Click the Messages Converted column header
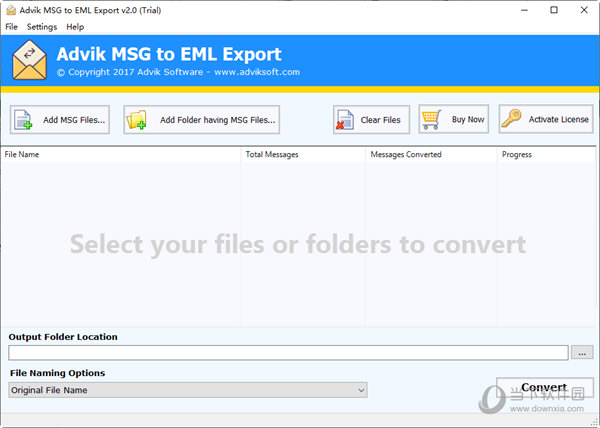Viewport: 600px width, 428px height. [430, 155]
